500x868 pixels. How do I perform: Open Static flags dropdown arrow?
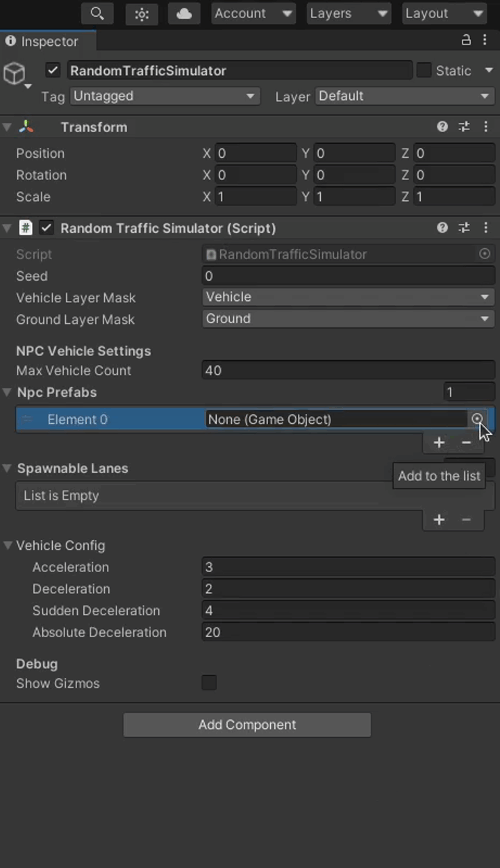pos(489,70)
